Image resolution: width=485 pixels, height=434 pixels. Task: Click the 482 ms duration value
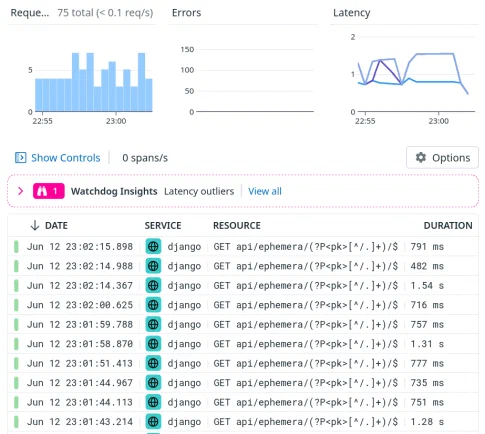(x=427, y=266)
